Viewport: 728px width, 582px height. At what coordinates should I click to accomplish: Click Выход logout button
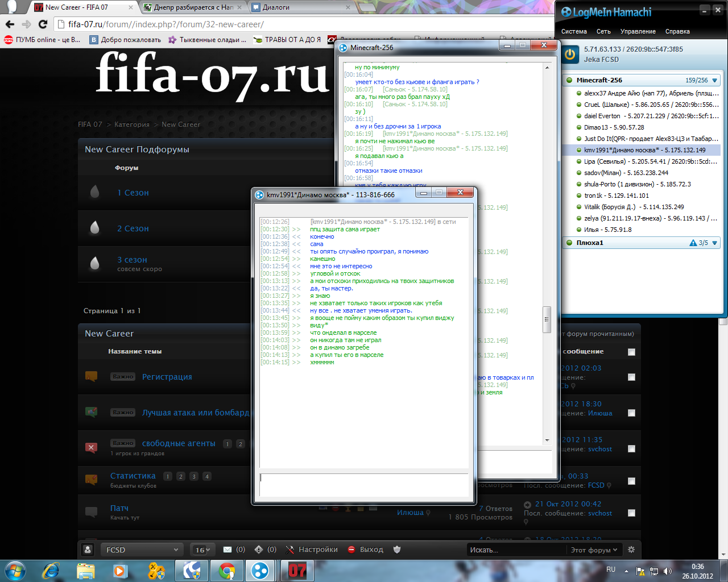point(365,550)
